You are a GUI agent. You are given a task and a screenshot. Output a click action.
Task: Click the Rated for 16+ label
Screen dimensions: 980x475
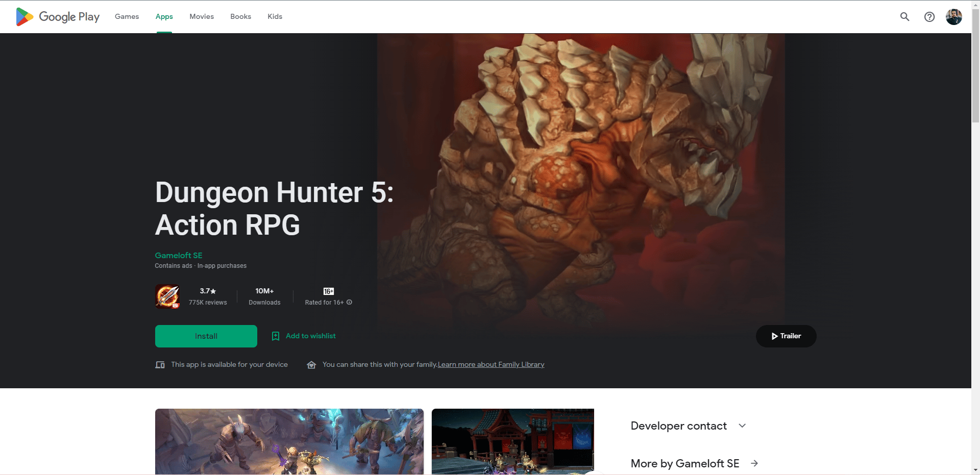click(x=325, y=303)
